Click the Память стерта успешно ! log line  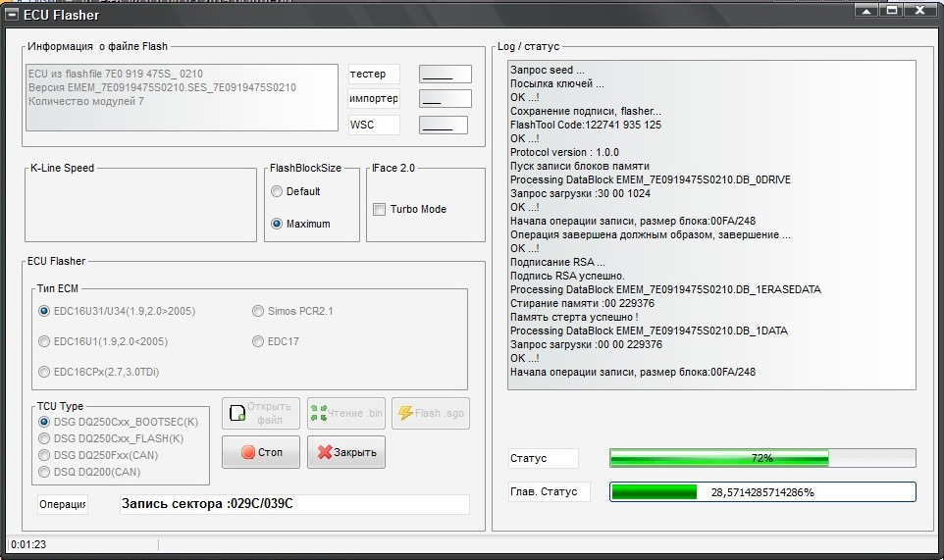click(574, 317)
